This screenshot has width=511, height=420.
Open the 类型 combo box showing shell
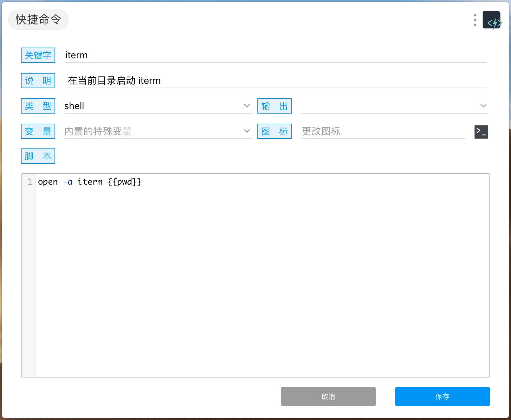click(158, 106)
